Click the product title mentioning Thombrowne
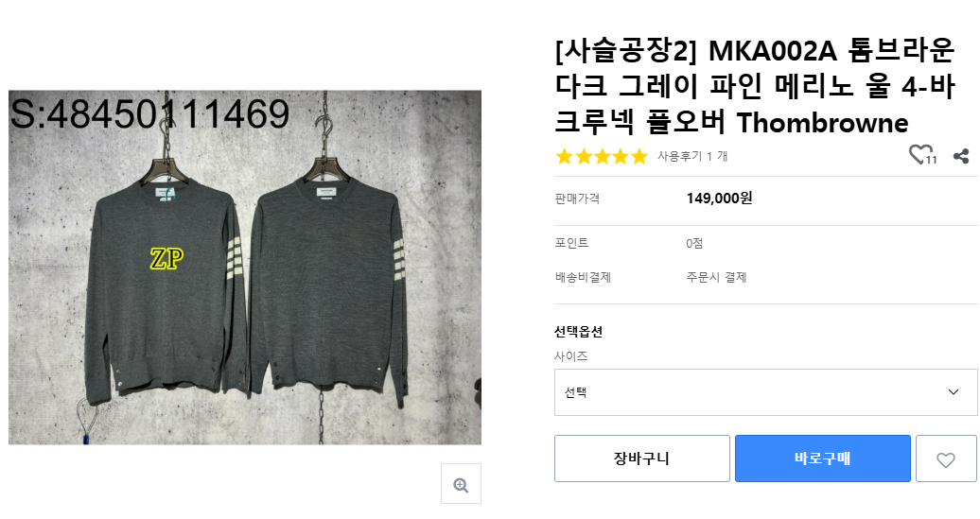 pos(754,85)
